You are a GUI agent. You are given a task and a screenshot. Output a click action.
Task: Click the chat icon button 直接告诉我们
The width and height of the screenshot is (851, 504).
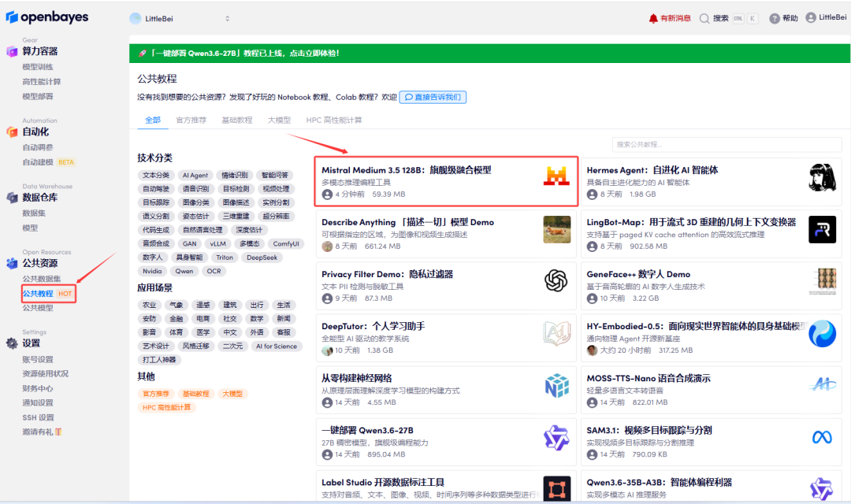[433, 97]
